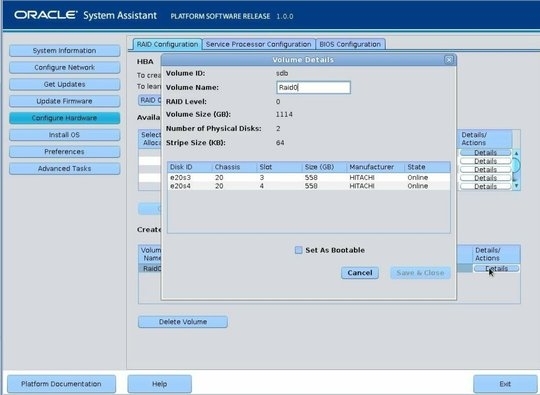540x395 pixels.
Task: Click Details button for the Raid0 volume
Action: 496,269
